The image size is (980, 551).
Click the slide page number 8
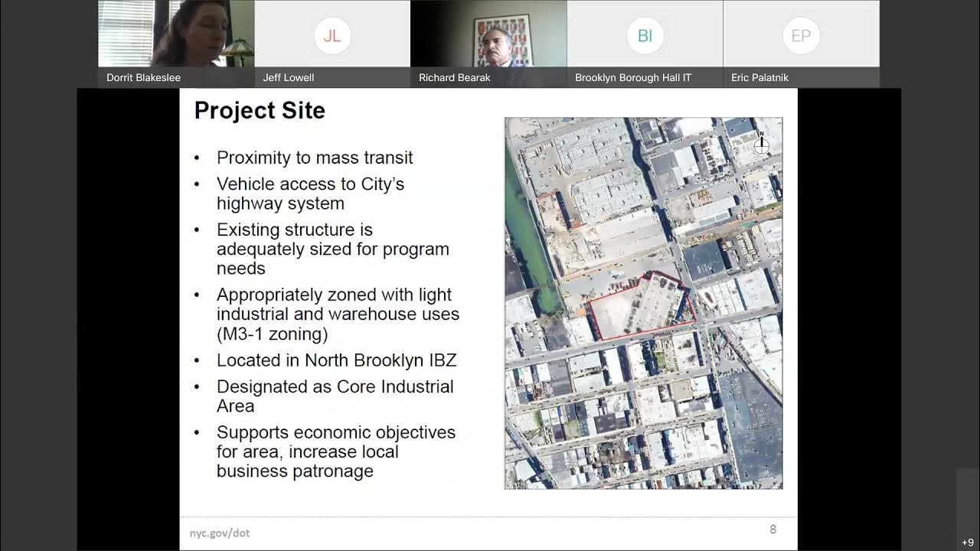[773, 530]
